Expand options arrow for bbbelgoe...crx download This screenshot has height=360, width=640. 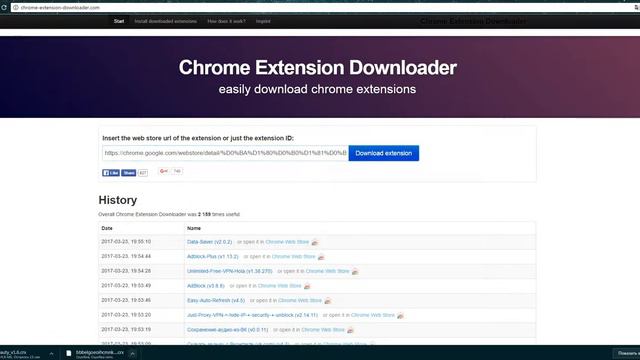(132, 354)
